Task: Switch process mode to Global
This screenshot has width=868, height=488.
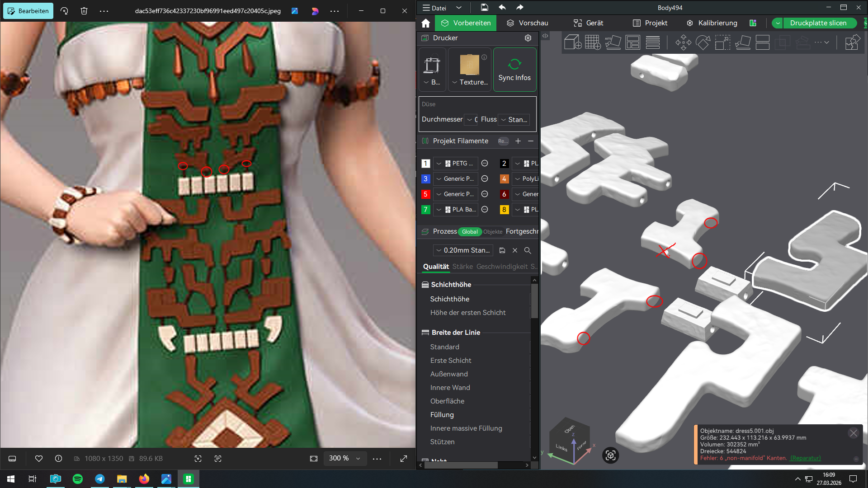Action: 470,232
